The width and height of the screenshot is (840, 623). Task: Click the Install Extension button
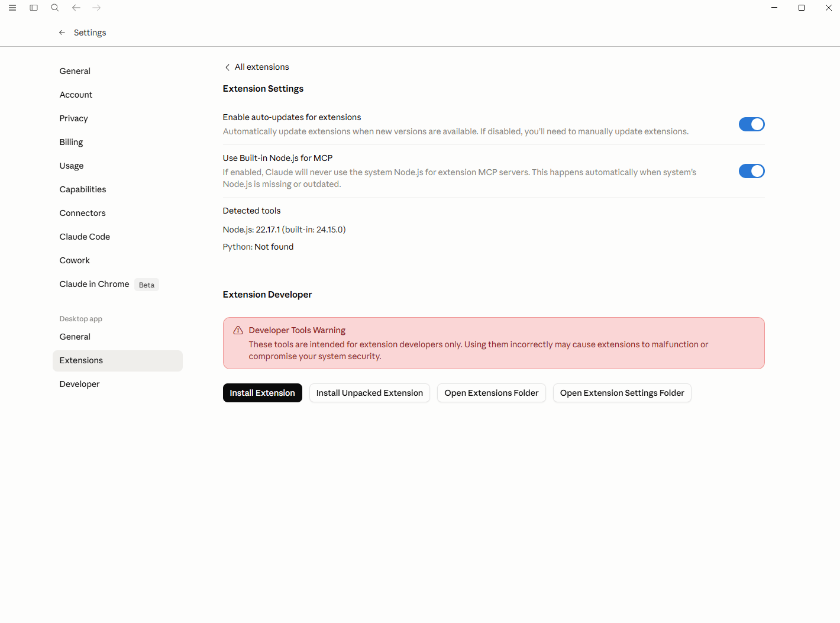pos(263,393)
